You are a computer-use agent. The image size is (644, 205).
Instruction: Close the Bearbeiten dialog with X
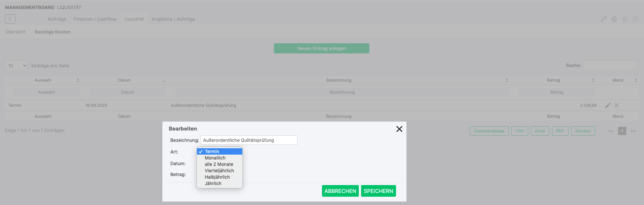click(399, 129)
